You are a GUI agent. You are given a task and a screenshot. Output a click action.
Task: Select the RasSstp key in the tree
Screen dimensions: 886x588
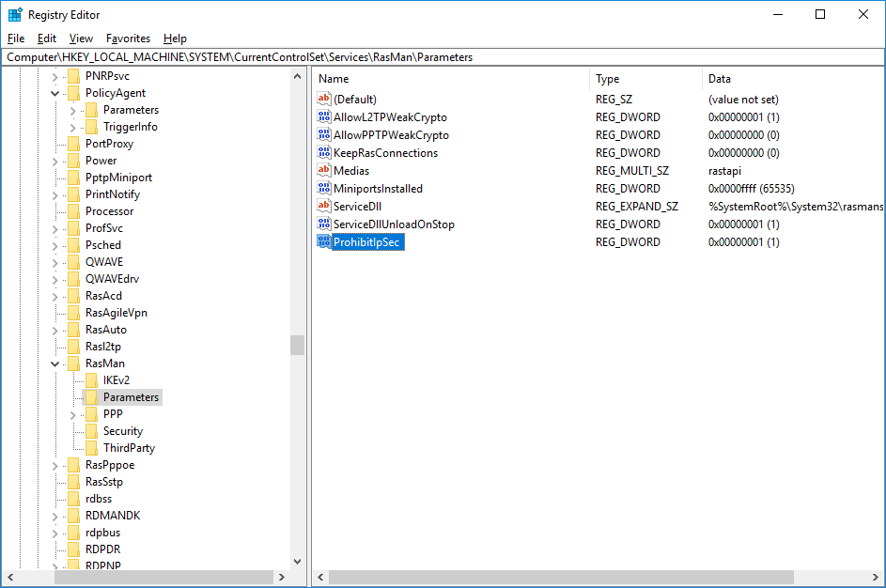[x=104, y=482]
